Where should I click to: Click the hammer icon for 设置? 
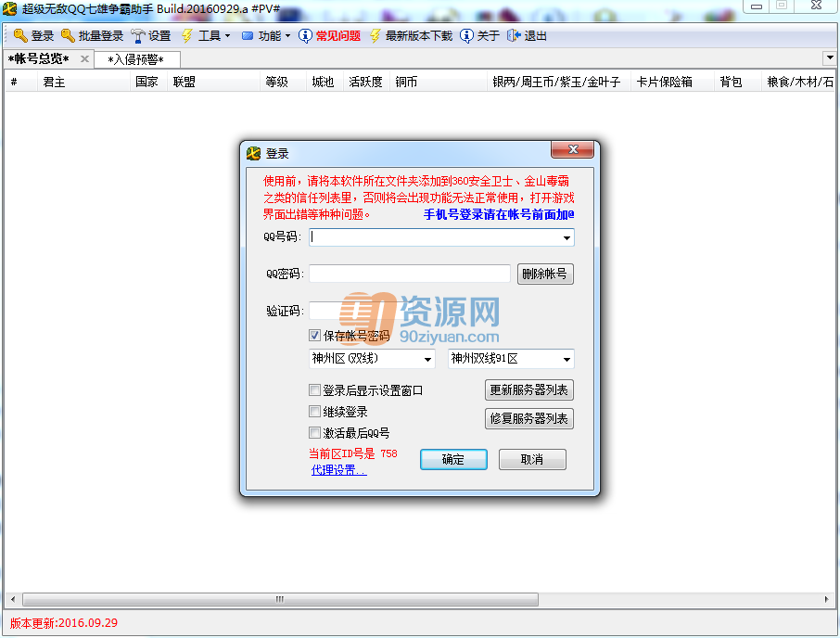tap(138, 36)
